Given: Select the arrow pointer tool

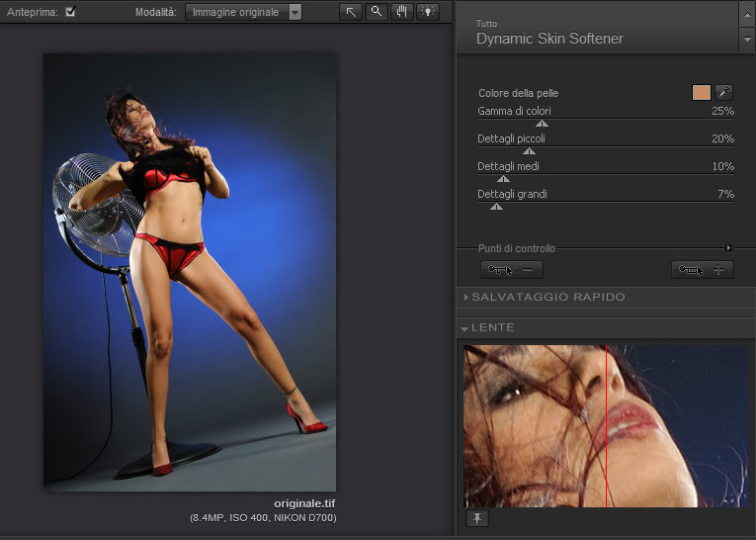Looking at the screenshot, I should click(351, 12).
